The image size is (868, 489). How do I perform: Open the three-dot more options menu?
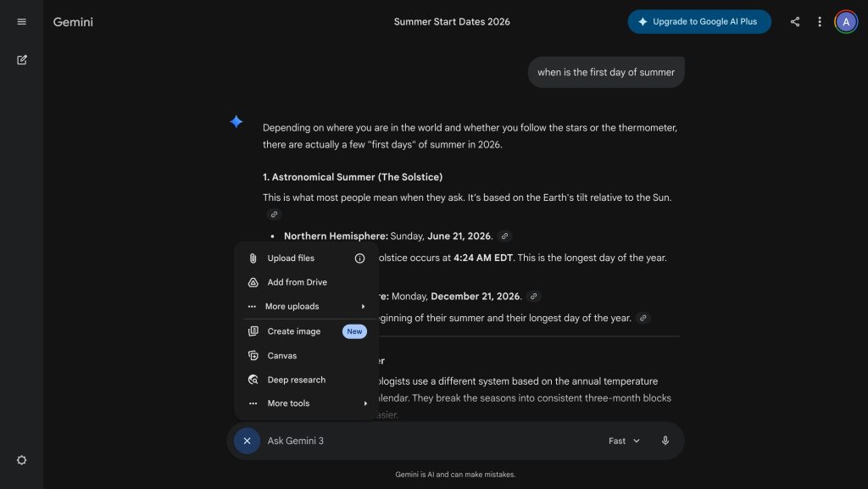pos(820,22)
